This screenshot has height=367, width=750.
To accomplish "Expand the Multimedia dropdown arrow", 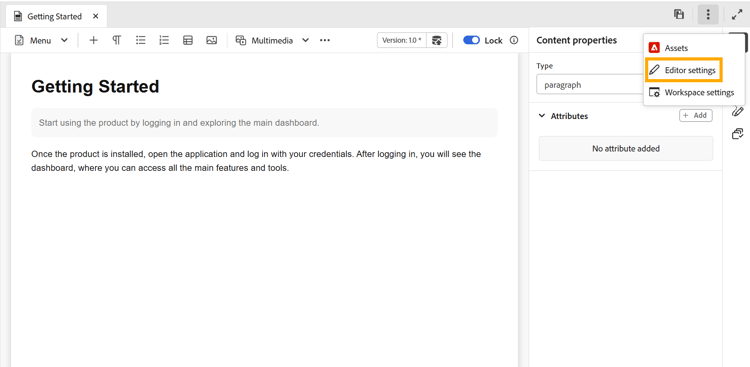I will coord(305,40).
